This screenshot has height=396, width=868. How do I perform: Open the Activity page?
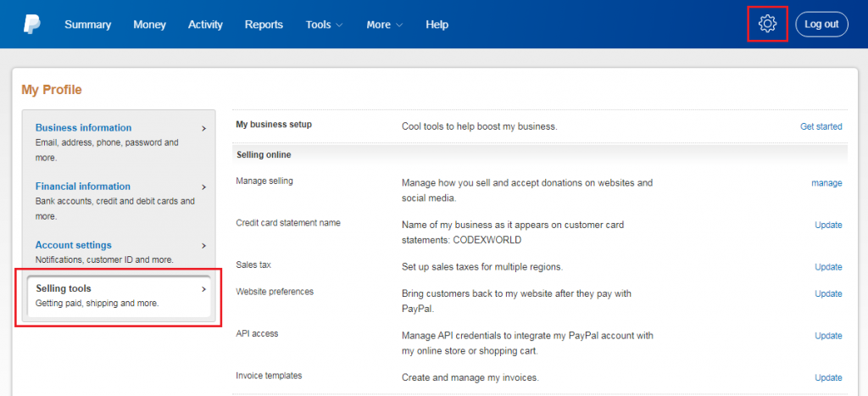tap(205, 25)
